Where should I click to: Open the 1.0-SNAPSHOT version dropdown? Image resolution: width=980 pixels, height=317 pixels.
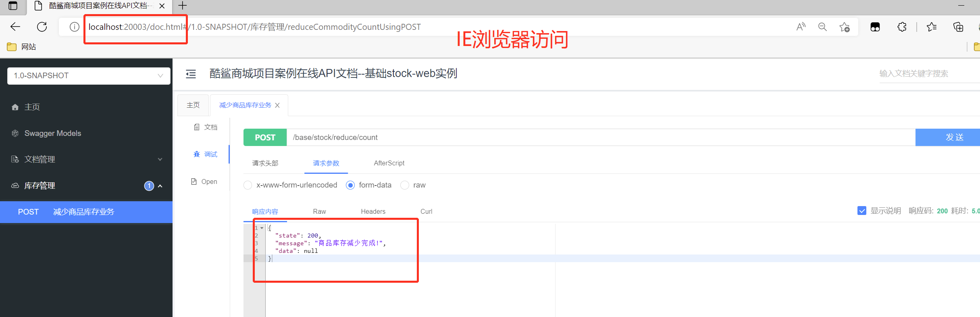tap(89, 76)
